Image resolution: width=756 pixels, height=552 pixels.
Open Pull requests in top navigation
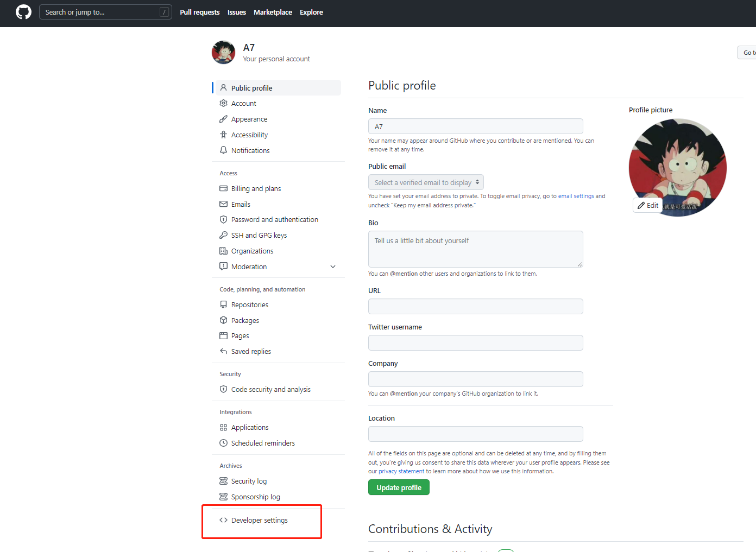point(200,12)
